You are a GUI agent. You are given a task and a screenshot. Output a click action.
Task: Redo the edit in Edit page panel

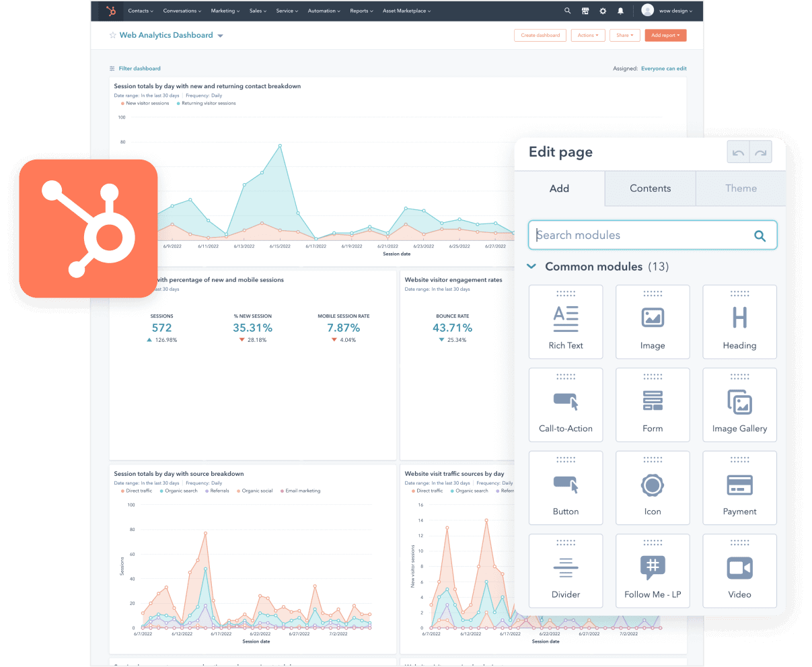(x=761, y=153)
